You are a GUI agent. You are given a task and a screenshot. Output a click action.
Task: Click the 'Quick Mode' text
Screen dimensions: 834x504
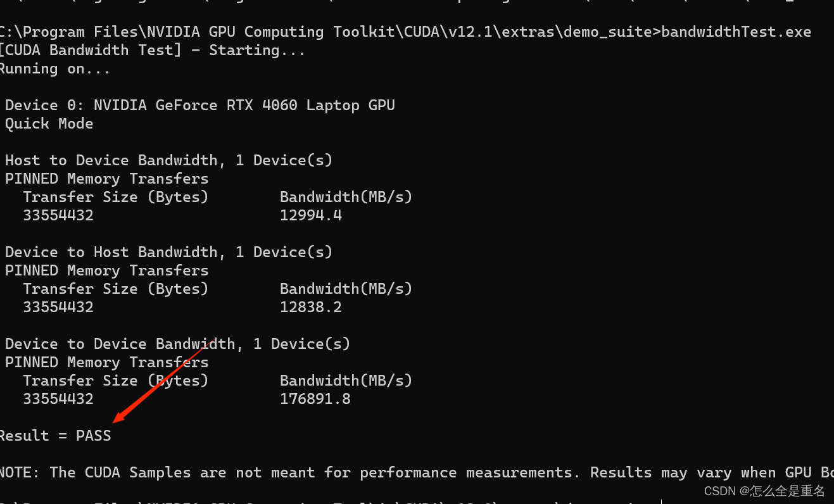49,123
